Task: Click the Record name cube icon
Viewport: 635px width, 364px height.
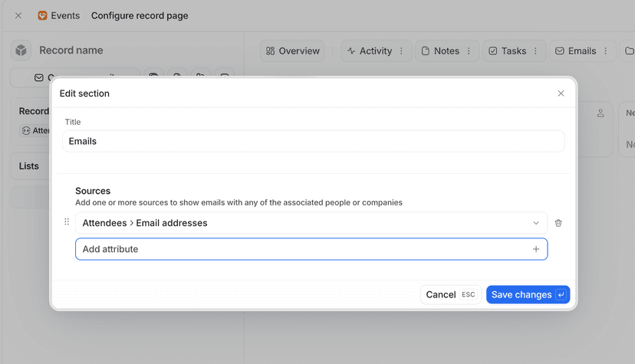Action: [x=21, y=51]
